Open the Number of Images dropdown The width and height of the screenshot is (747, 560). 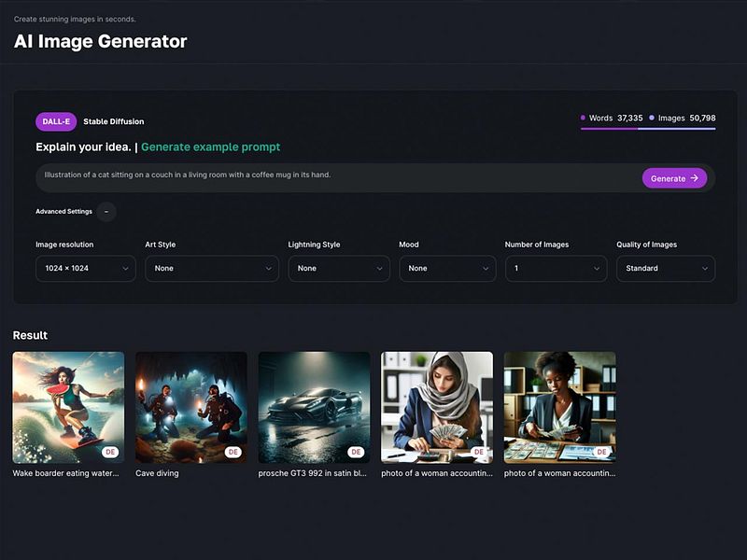point(555,269)
